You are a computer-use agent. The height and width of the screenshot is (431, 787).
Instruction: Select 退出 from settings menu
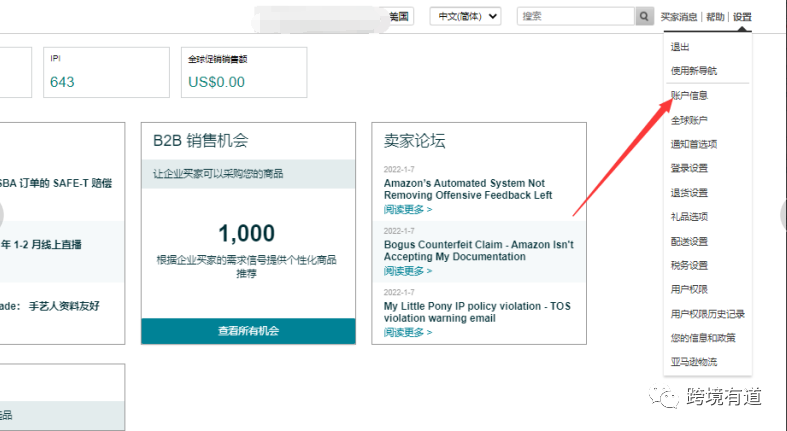point(680,47)
